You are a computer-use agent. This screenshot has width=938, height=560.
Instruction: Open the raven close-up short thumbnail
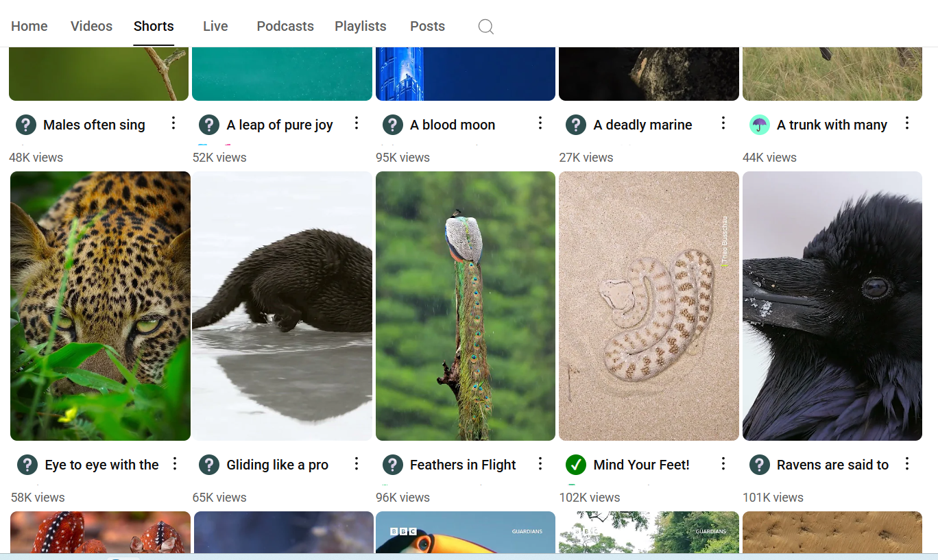tap(832, 306)
